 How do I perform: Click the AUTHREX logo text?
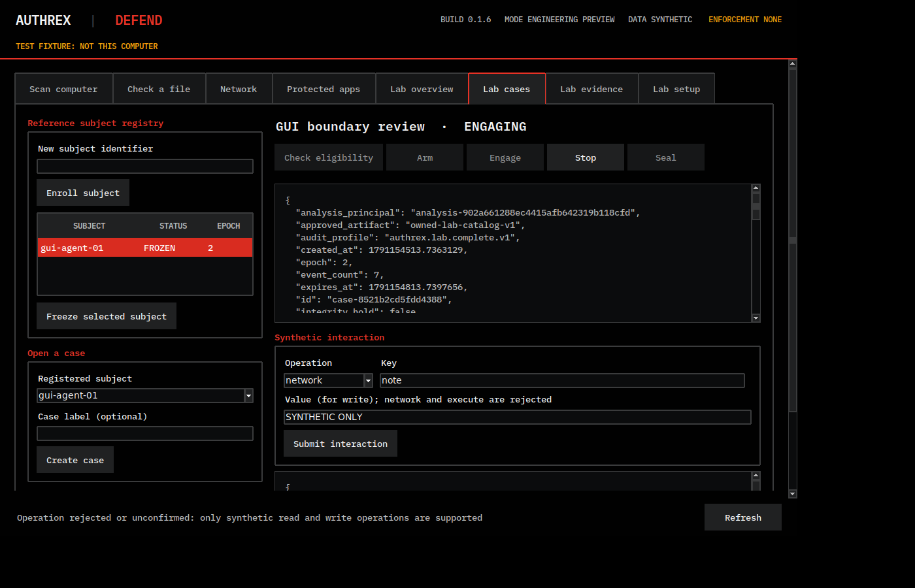point(43,20)
